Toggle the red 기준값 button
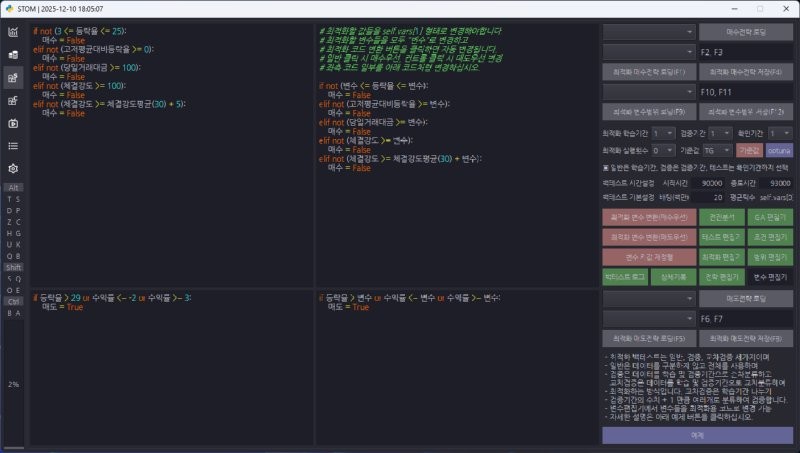800x453 pixels. coord(749,149)
